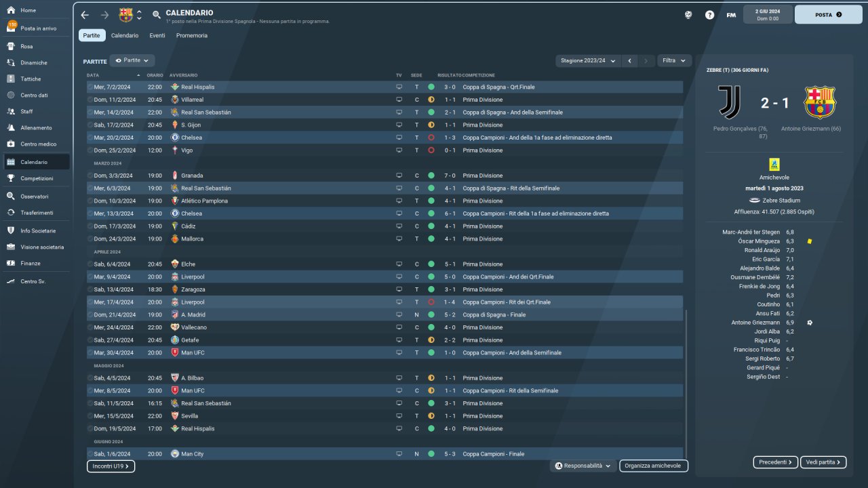Open Dinamiche in the sidebar
This screenshot has width=868, height=488.
pyautogui.click(x=35, y=63)
